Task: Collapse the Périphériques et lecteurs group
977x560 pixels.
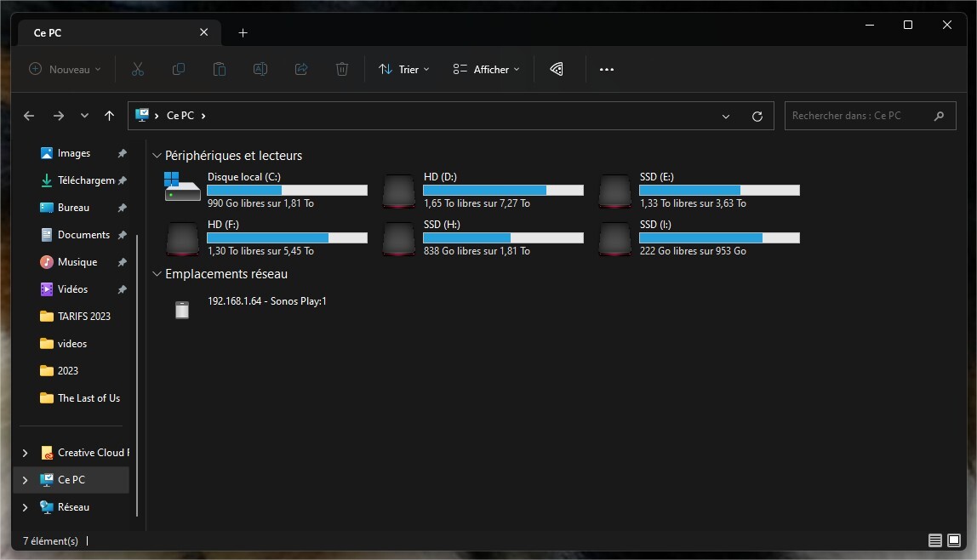Action: (157, 156)
